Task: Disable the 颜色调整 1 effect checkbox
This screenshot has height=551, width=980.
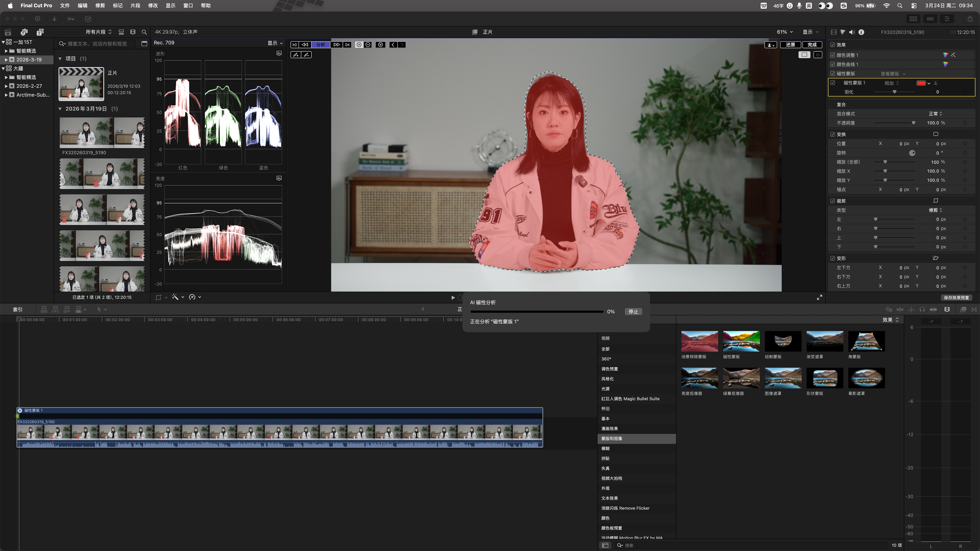Action: point(833,55)
